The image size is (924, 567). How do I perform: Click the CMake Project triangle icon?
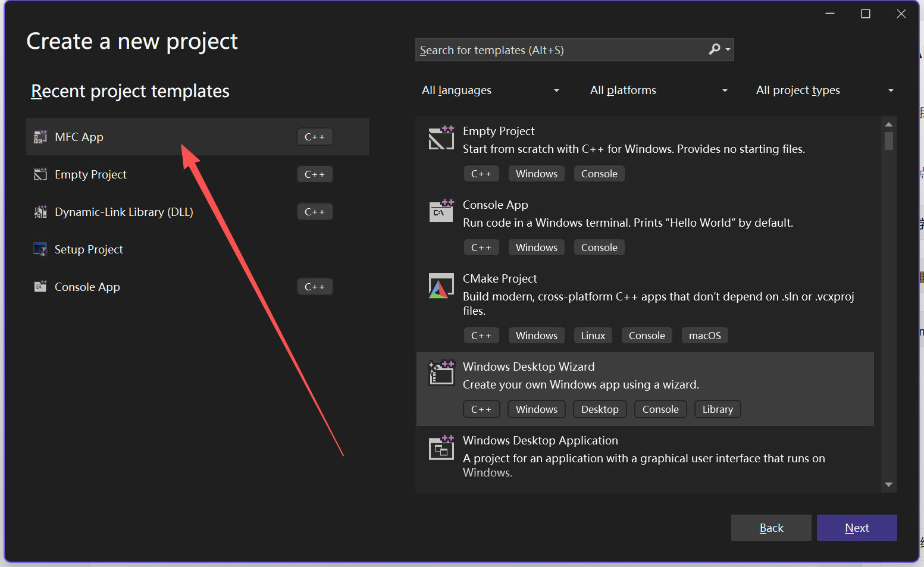click(441, 286)
